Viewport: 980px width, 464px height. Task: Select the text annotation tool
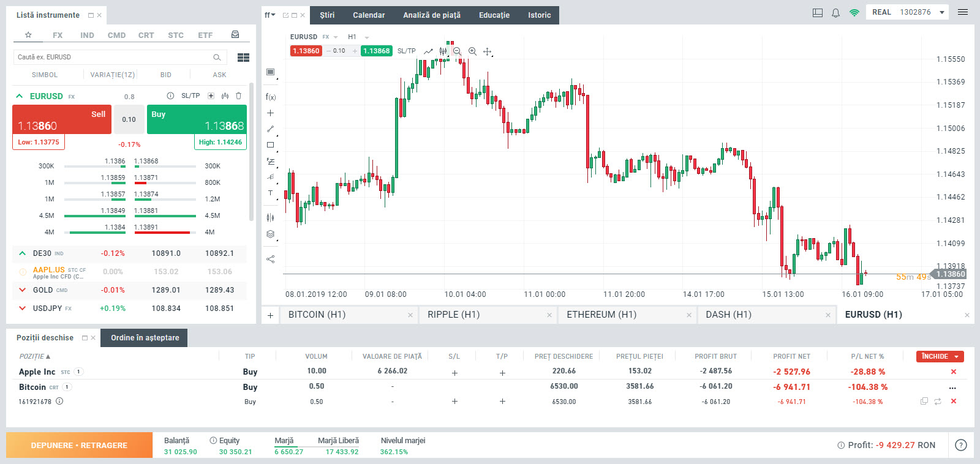point(270,193)
